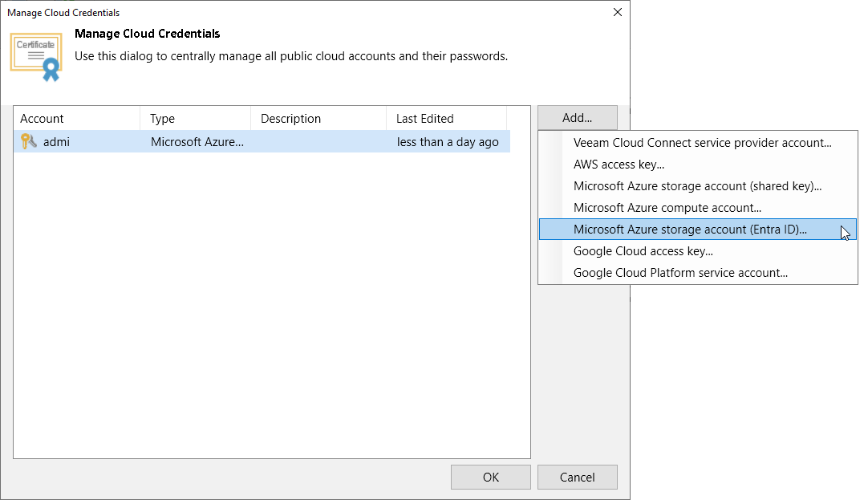
Task: Click the Description column header
Action: [x=290, y=118]
